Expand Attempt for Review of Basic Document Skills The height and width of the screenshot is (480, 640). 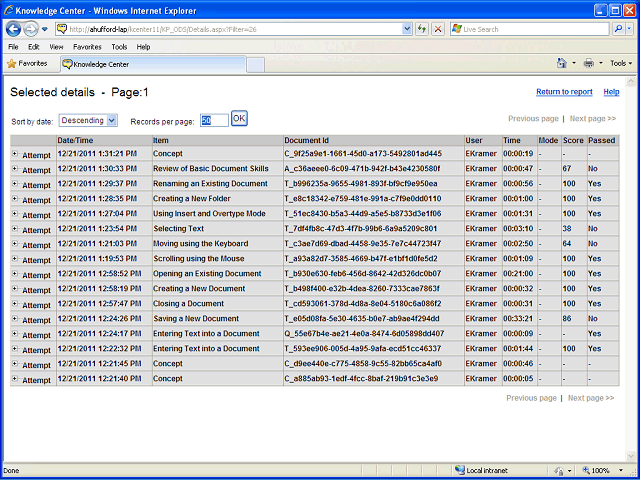[x=15, y=169]
